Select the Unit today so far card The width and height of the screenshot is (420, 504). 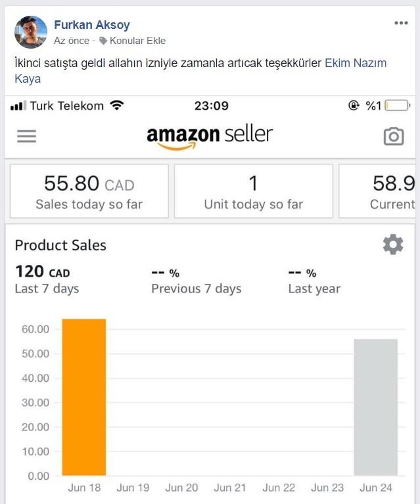tap(254, 191)
